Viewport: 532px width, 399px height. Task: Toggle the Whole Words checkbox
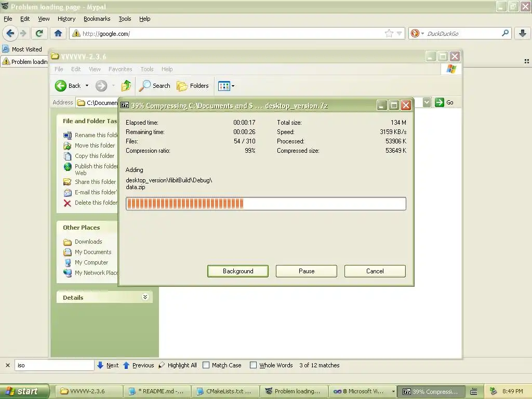point(253,365)
